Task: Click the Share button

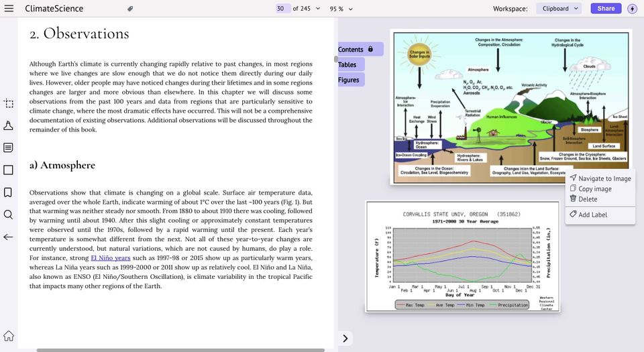Action: pos(606,9)
